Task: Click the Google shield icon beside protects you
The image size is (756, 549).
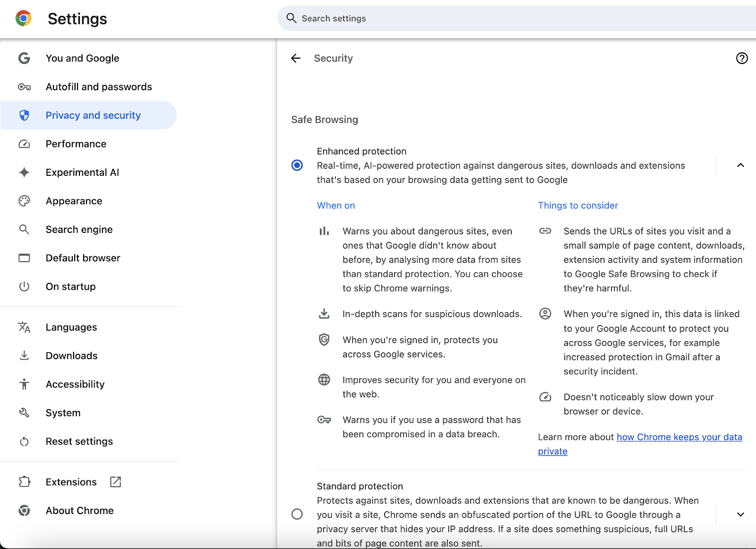Action: point(324,340)
